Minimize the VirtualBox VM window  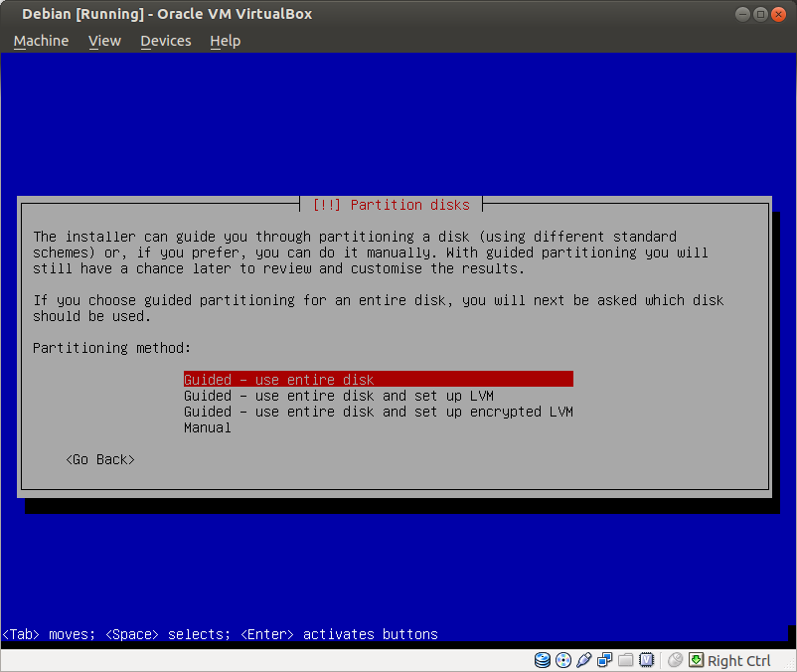click(744, 15)
